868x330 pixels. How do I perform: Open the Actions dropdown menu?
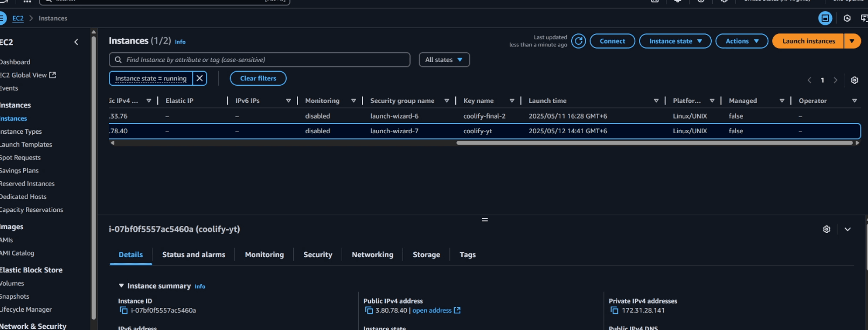coord(742,41)
